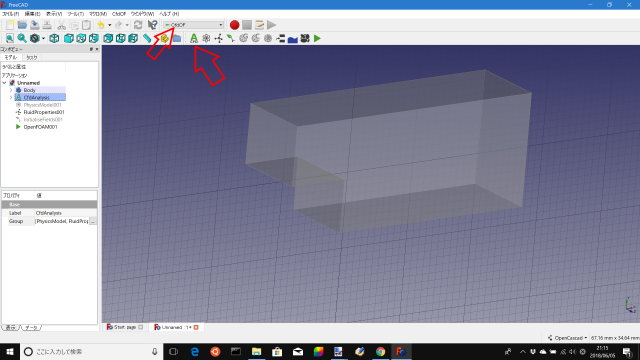Add fluid properties with the arrows icon

click(219, 38)
